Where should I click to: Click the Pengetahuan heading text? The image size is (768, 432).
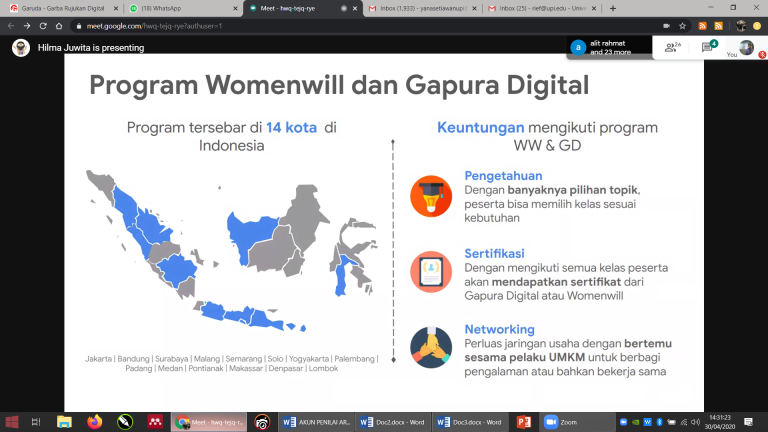point(503,175)
